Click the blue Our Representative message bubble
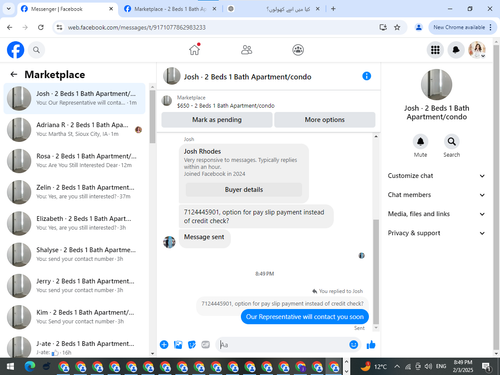Viewport: 500px width, 375px height. pyautogui.click(x=305, y=317)
